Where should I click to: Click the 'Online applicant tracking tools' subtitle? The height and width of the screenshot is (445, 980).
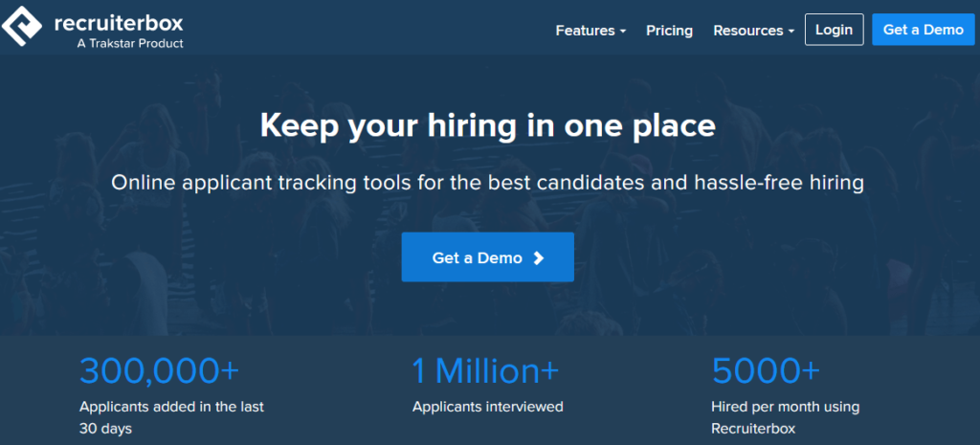(x=487, y=183)
